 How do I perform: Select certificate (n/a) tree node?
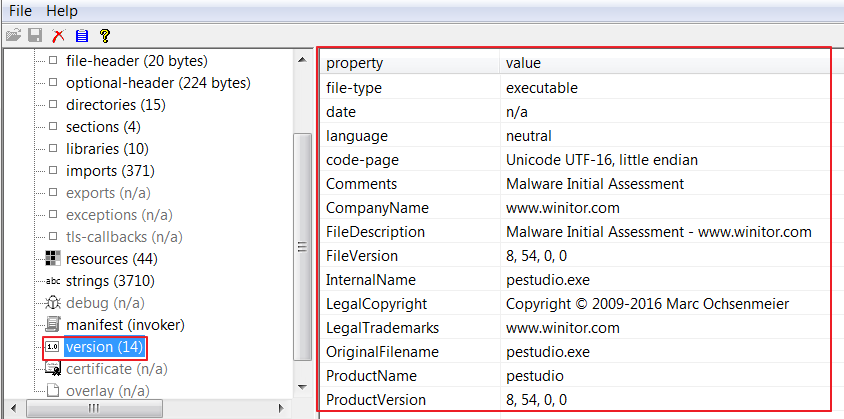(x=117, y=369)
